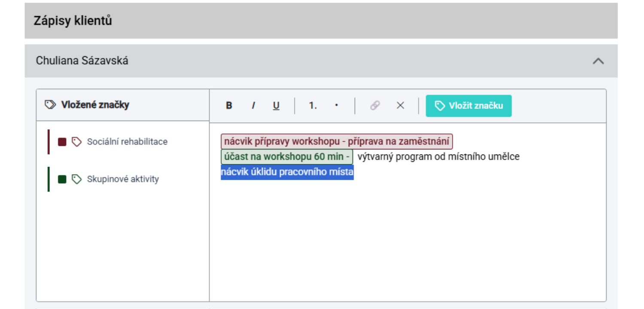This screenshot has width=644, height=309.
Task: Select the Skupinové aktivity tag label
Action: pyautogui.click(x=123, y=179)
